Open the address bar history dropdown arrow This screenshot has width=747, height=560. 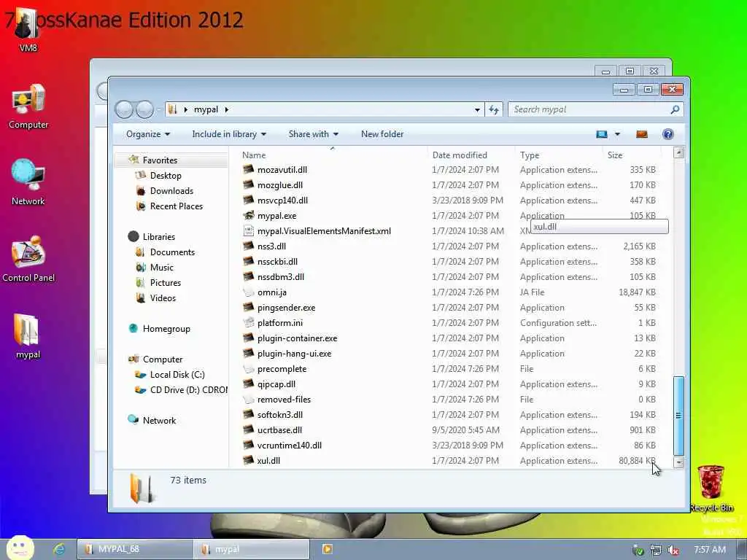point(477,109)
